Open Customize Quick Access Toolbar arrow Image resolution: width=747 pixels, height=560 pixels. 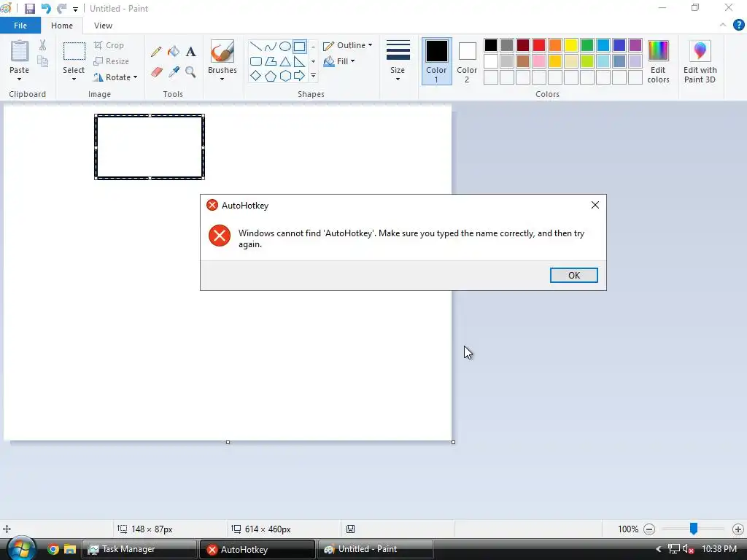[x=75, y=9]
